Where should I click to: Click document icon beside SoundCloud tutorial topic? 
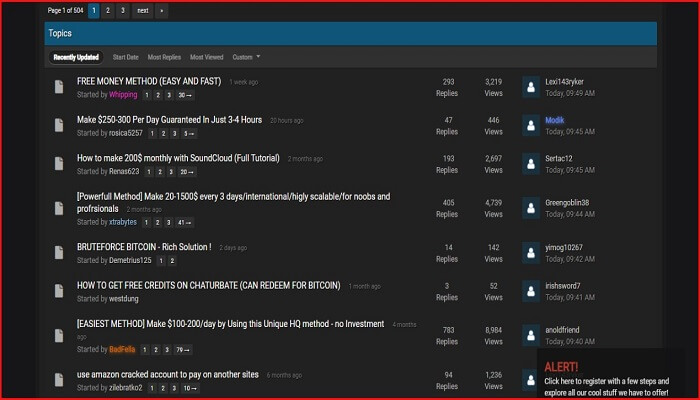point(59,164)
